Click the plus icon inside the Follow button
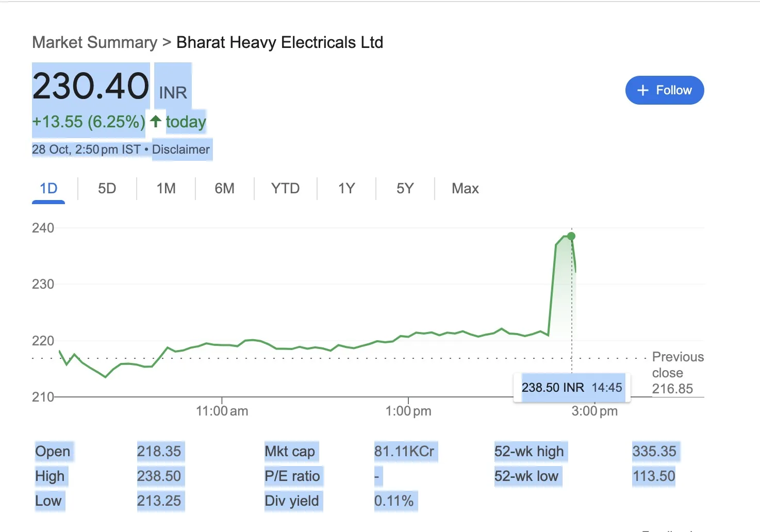 point(642,90)
